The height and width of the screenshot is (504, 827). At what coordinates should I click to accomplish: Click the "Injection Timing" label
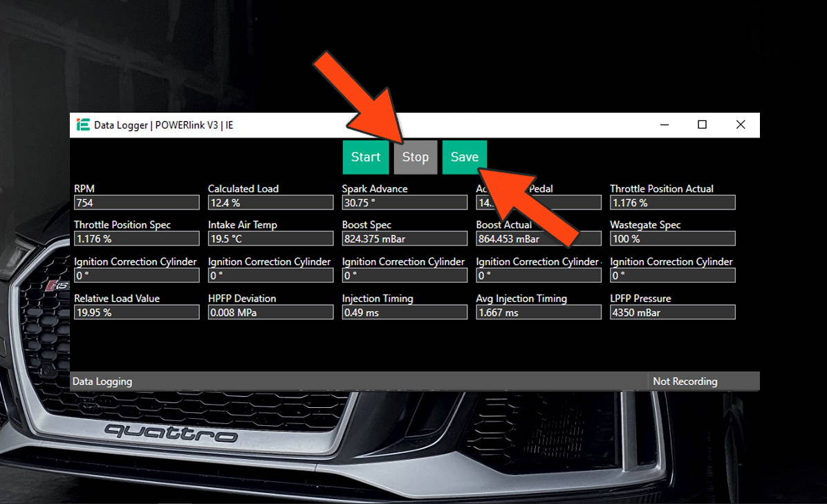coord(377,299)
